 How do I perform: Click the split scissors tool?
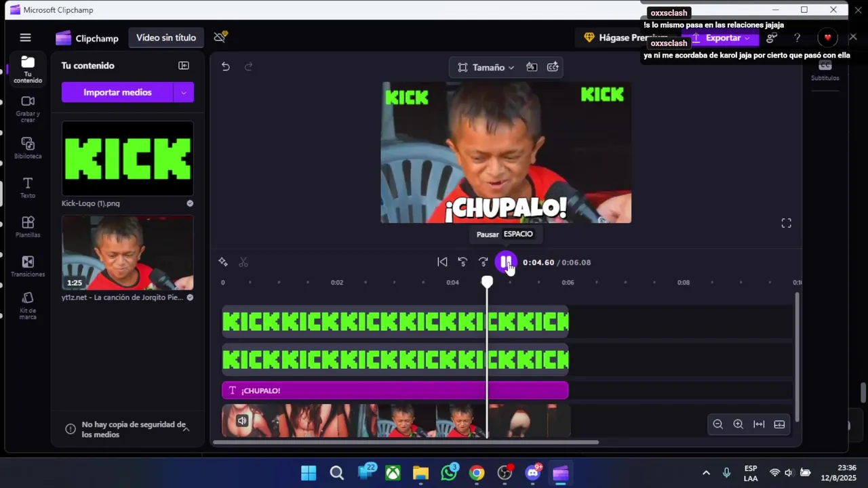243,262
